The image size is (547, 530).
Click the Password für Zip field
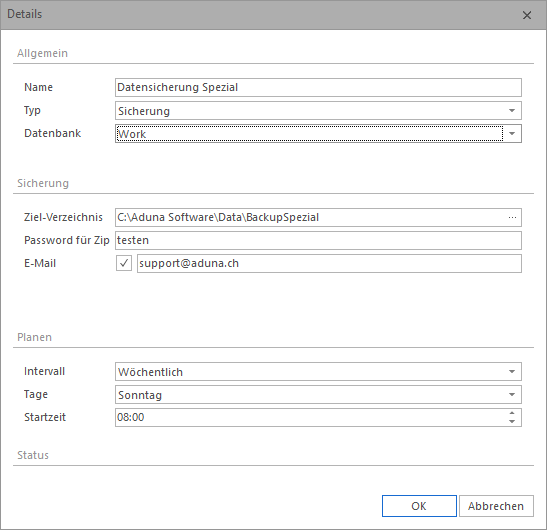coord(318,240)
